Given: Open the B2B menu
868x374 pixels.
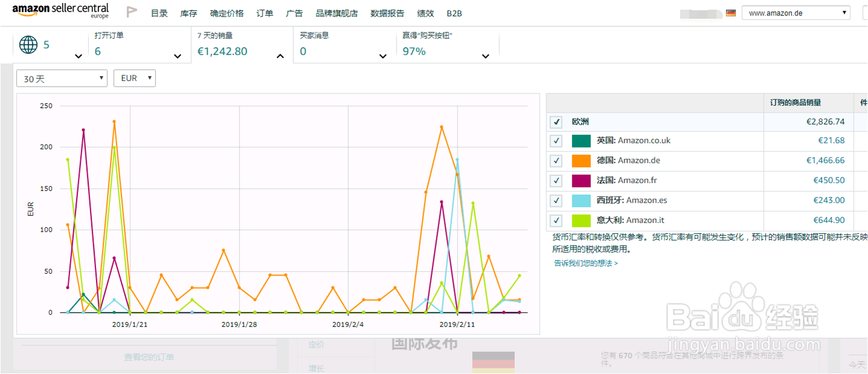Looking at the screenshot, I should point(455,13).
